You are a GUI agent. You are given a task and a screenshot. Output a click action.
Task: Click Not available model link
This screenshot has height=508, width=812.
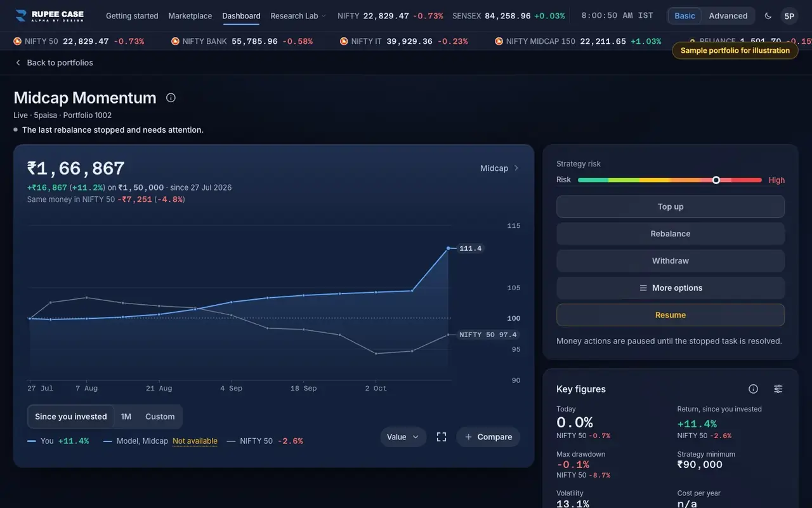[195, 441]
